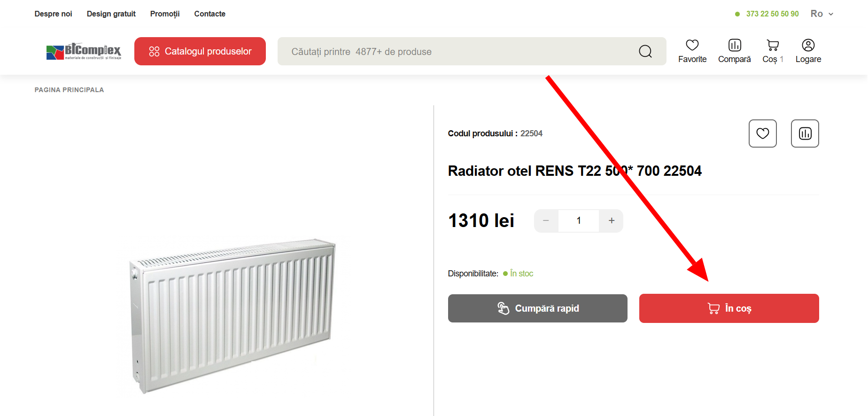Add product to comparison with chart button

(x=805, y=133)
